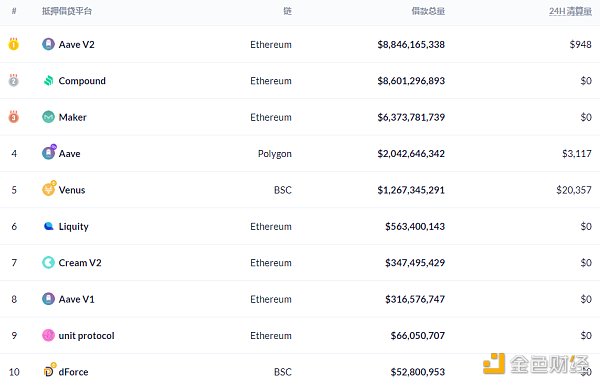Click the Liquity $563,400,143 borrow total

(x=415, y=226)
